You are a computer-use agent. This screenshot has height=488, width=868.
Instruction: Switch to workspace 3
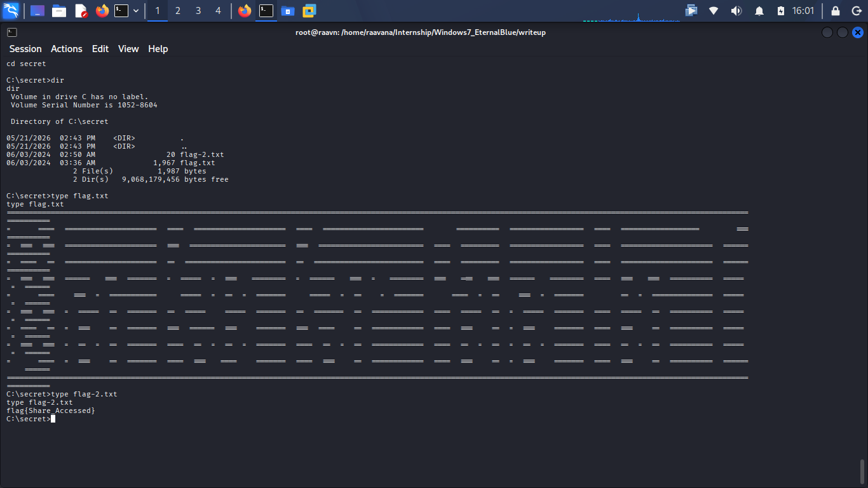point(198,11)
